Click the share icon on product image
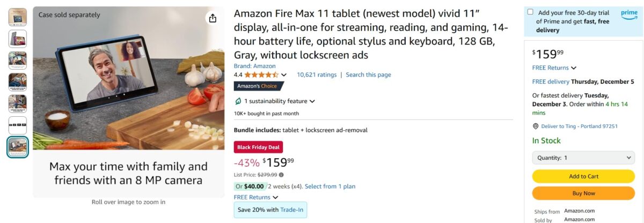This screenshot has height=223, width=644. (213, 18)
